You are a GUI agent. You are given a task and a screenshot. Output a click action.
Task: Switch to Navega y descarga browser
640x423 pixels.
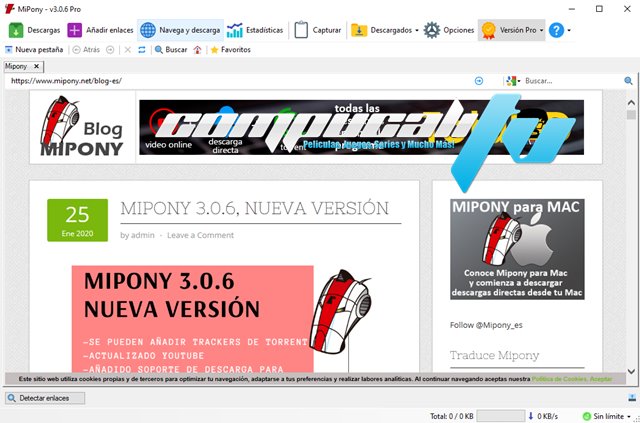pyautogui.click(x=180, y=30)
